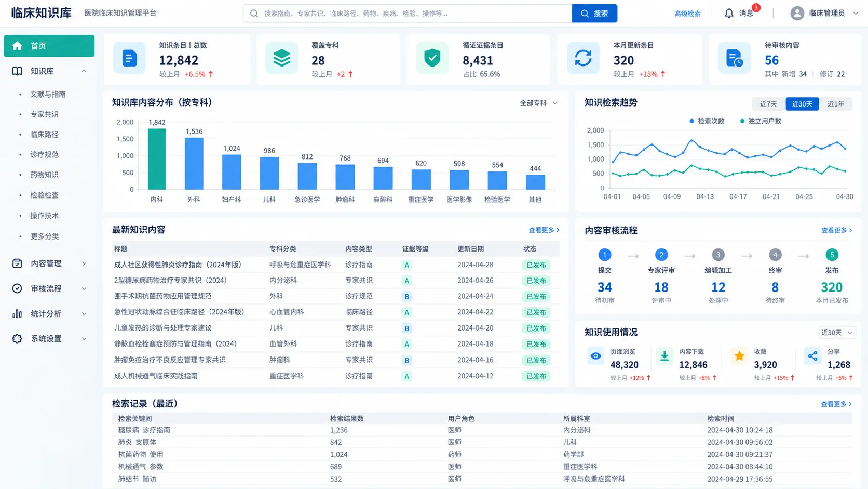Click the 内容管理 sidebar icon
This screenshot has height=489, width=868.
[x=17, y=263]
